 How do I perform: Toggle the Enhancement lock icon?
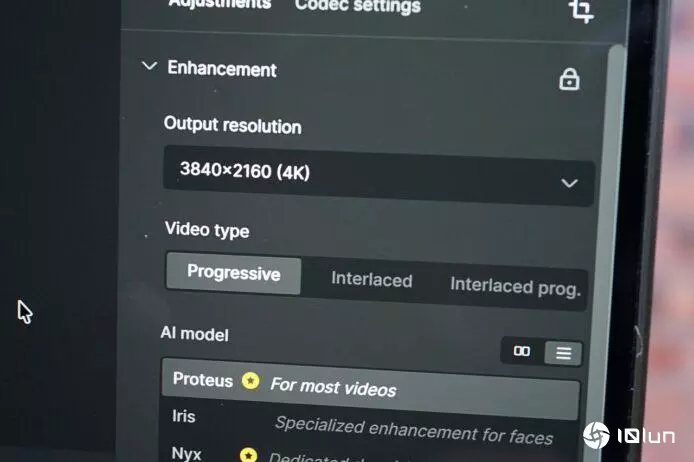pos(569,80)
